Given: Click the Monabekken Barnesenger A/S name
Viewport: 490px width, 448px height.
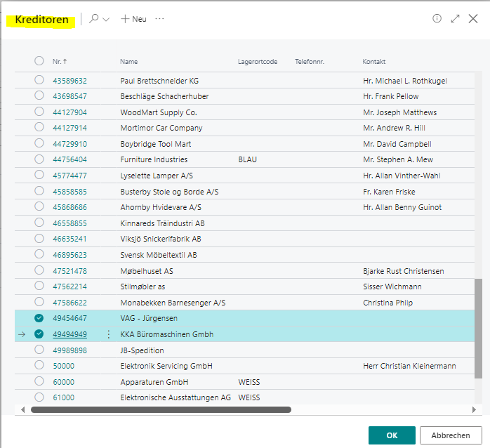Looking at the screenshot, I should click(x=173, y=303).
